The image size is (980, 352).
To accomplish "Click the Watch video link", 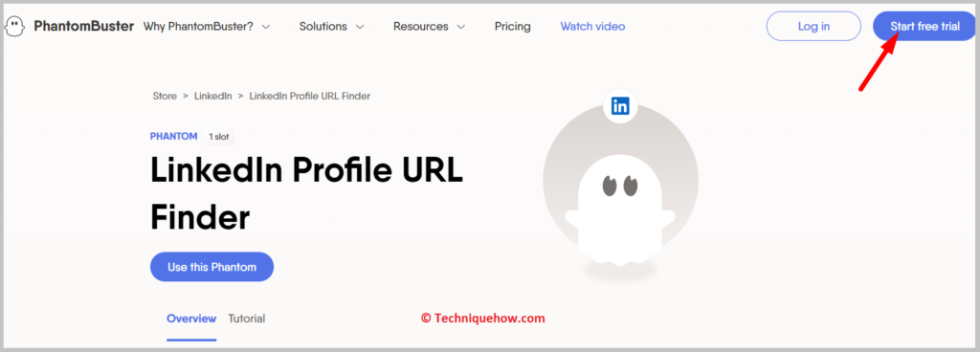I will click(x=592, y=27).
